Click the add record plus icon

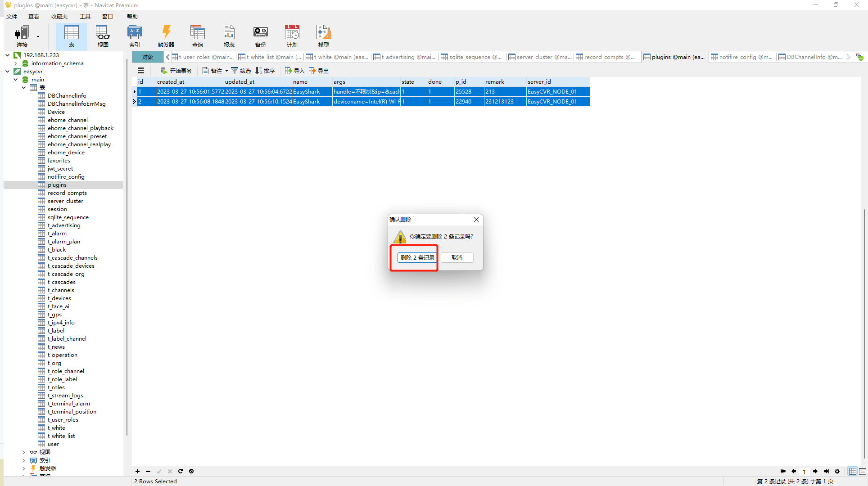137,471
